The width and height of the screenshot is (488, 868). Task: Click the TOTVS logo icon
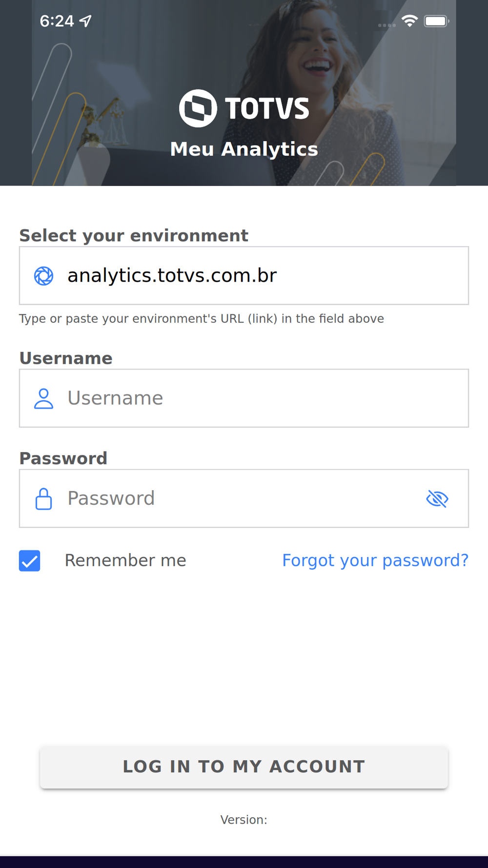click(198, 108)
